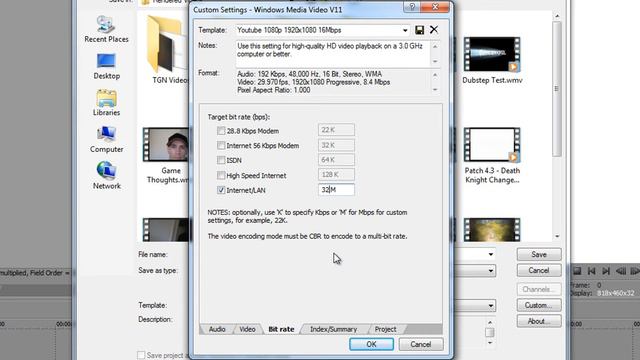Switch to the Video tab
This screenshot has height=360, width=640.
click(247, 329)
